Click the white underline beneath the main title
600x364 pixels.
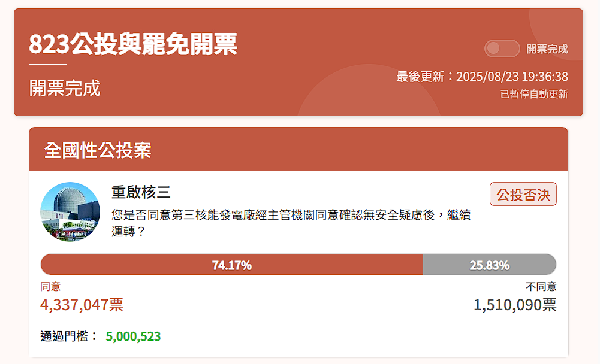point(47,64)
